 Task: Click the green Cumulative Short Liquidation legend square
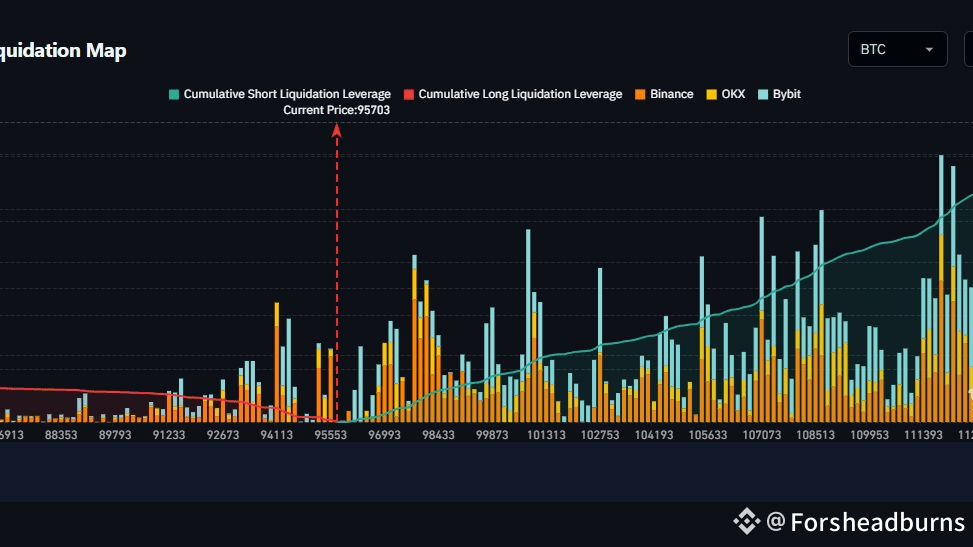(x=174, y=94)
